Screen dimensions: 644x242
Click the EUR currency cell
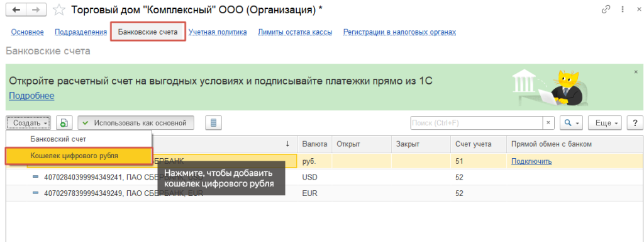coord(314,193)
